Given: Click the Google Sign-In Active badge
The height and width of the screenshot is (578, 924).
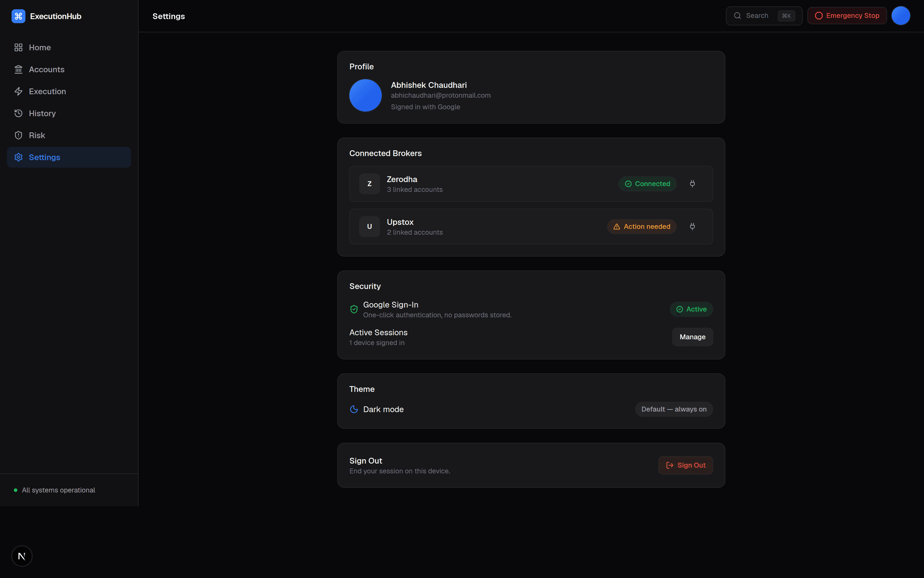Looking at the screenshot, I should (x=691, y=309).
